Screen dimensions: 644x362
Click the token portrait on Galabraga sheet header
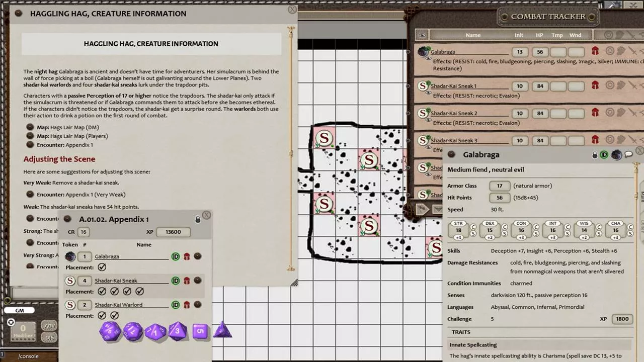pyautogui.click(x=616, y=155)
